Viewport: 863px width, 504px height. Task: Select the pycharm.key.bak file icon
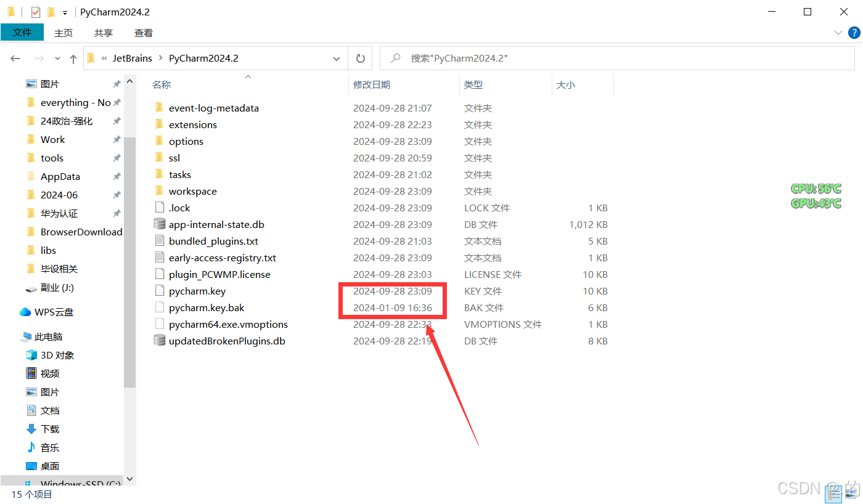tap(159, 307)
